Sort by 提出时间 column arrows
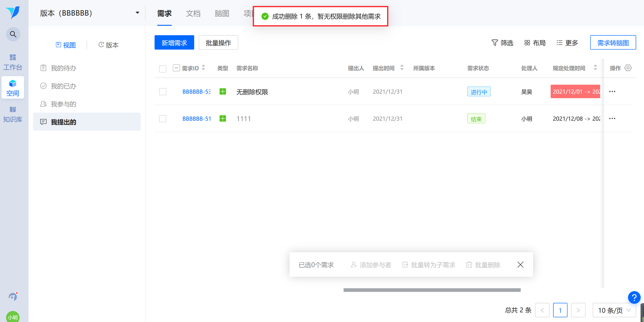The image size is (644, 322). 402,68
